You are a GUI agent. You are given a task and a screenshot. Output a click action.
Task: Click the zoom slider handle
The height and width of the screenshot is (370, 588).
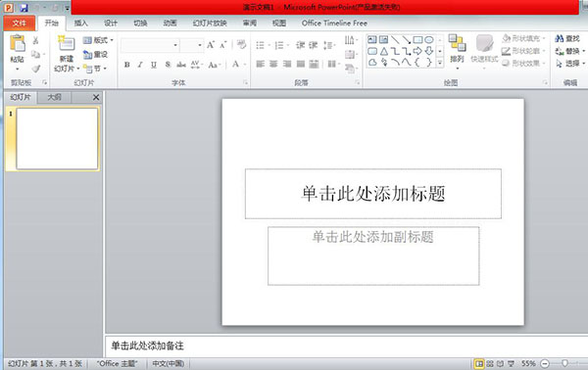(x=564, y=363)
